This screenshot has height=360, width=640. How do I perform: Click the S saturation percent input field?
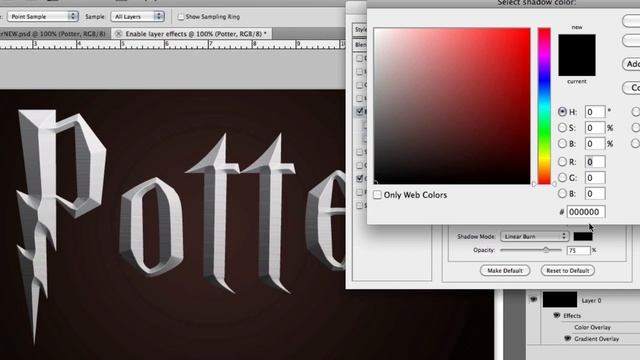click(x=595, y=128)
